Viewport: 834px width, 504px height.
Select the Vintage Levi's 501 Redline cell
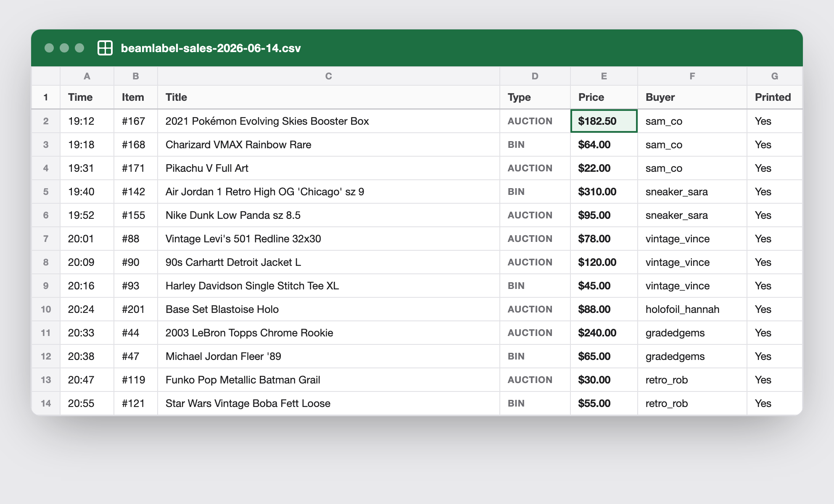329,239
